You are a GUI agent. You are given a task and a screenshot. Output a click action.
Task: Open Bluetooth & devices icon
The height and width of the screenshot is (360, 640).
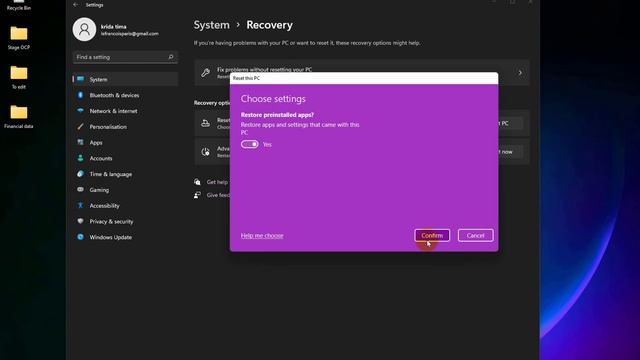click(x=80, y=95)
